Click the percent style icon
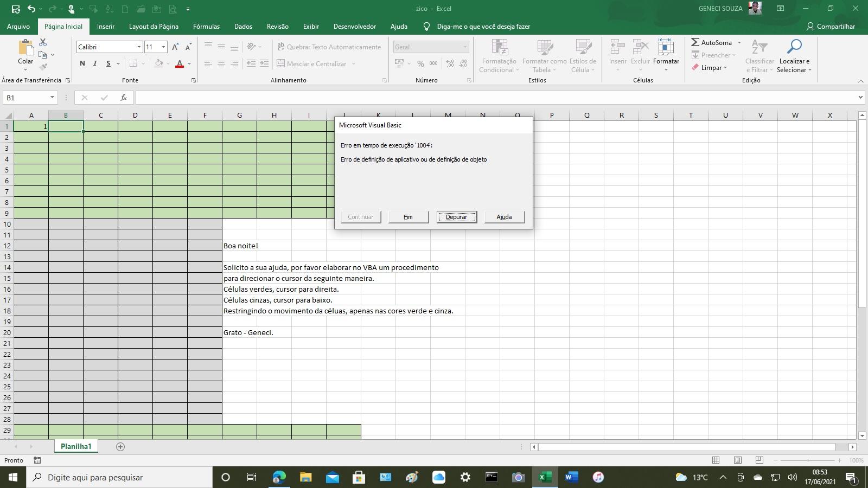 click(x=420, y=63)
